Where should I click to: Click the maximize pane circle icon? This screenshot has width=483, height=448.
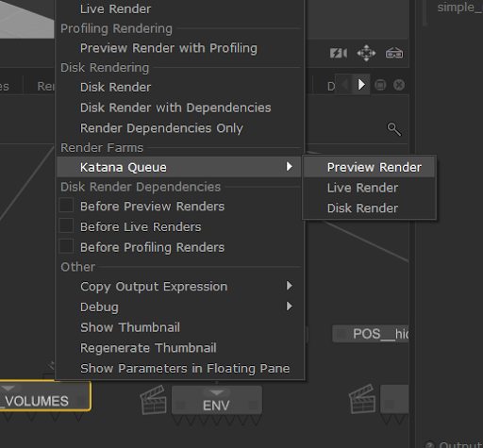[x=380, y=85]
